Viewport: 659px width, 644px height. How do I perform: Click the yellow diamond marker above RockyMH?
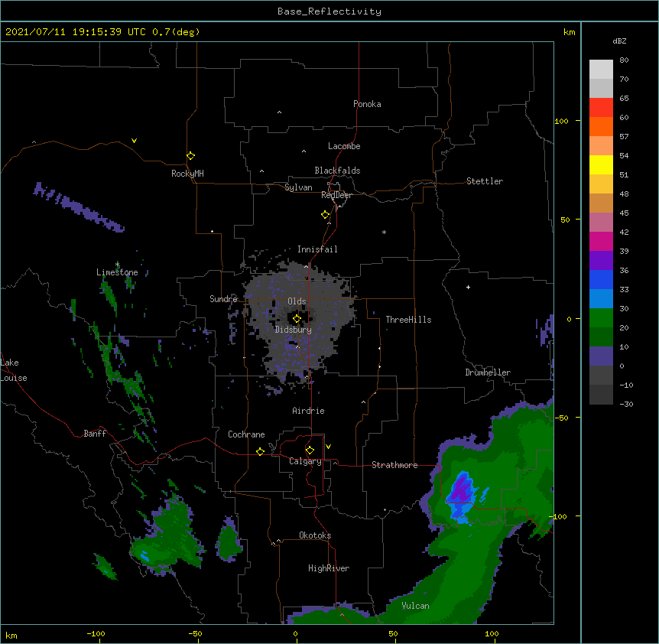tap(190, 156)
